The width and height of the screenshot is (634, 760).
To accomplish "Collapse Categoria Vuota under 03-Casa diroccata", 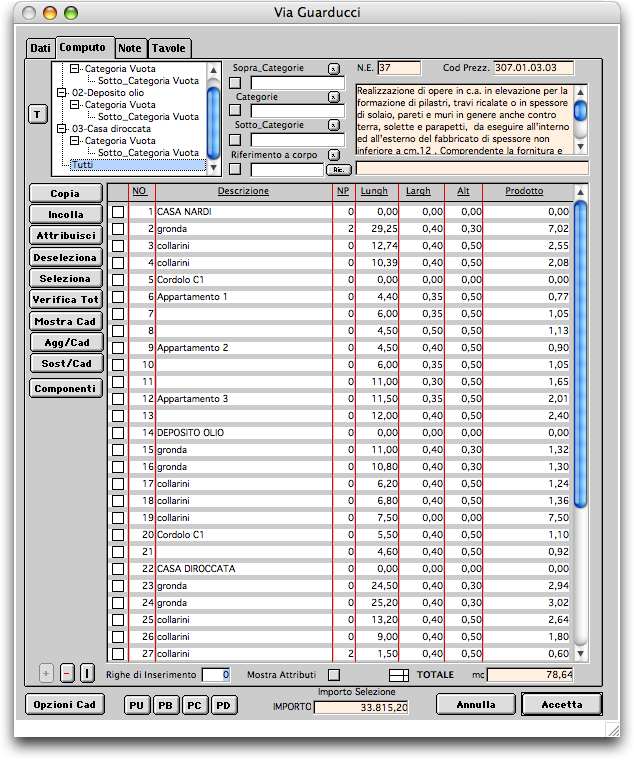I will 74,141.
